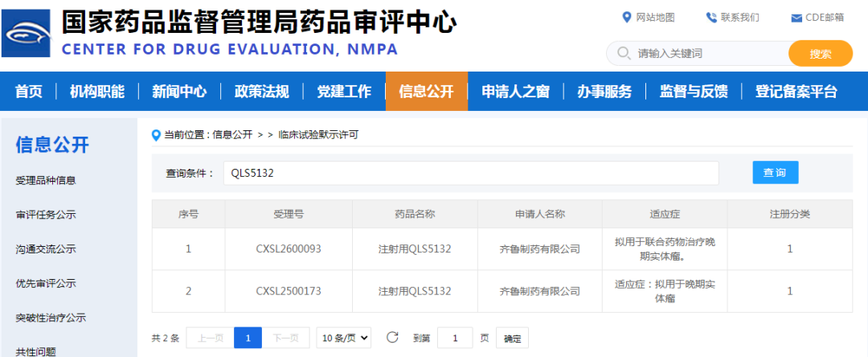Click the page number jump input
Viewport: 868px width, 357px height.
tap(455, 338)
